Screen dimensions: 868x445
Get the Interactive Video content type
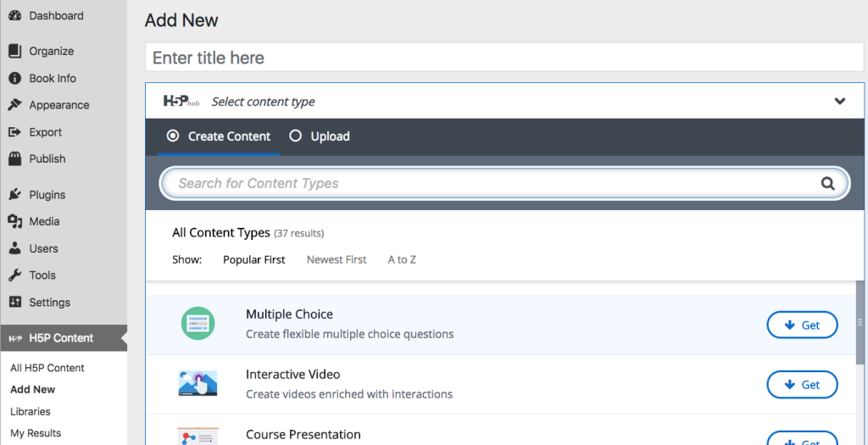pyautogui.click(x=802, y=385)
